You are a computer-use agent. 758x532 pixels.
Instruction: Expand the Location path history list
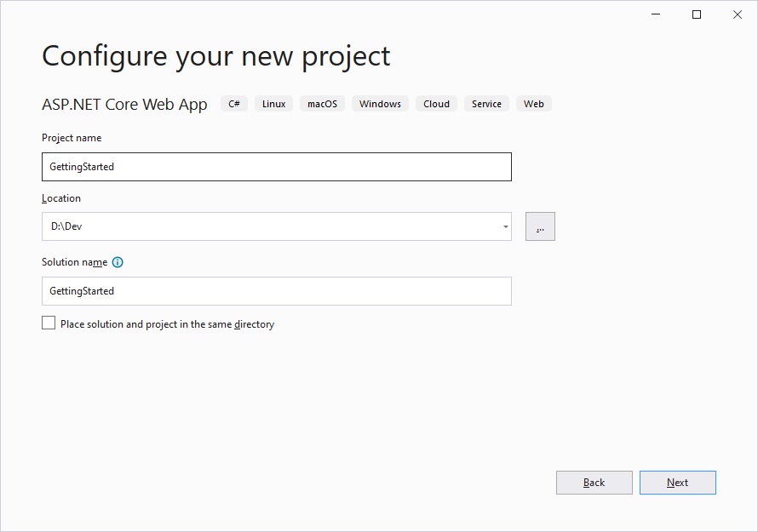click(504, 226)
